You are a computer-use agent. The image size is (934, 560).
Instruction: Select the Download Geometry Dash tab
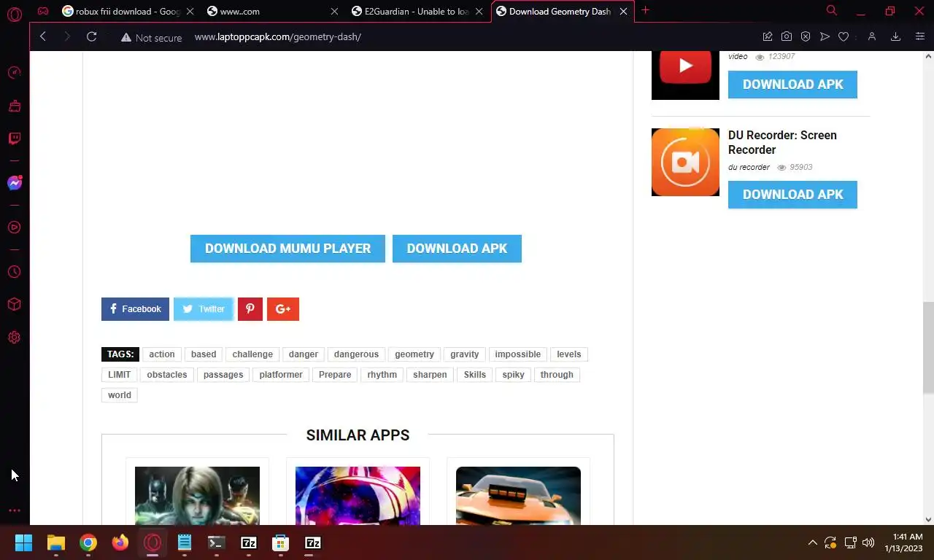(562, 11)
